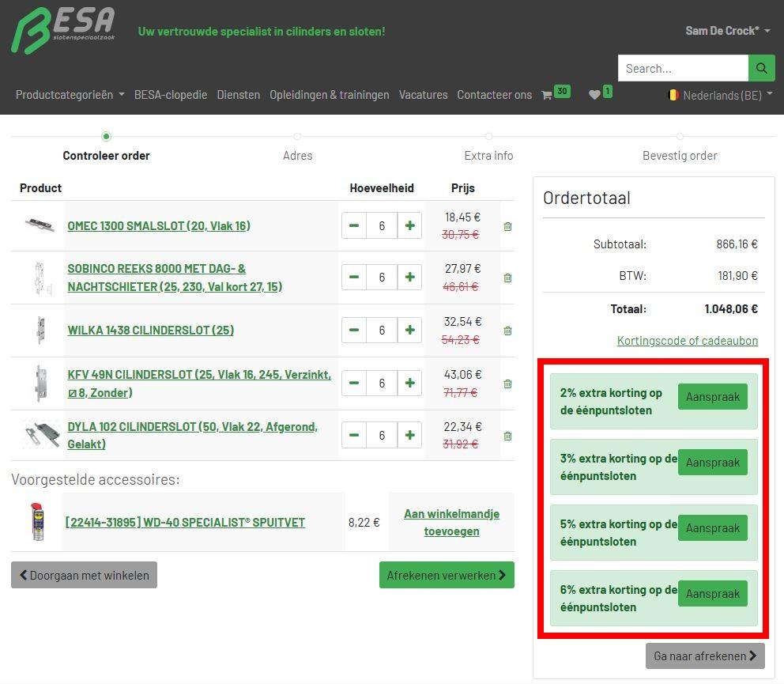Image resolution: width=784 pixels, height=684 pixels.
Task: Open the Nederlands (BE) language selector
Action: [720, 96]
